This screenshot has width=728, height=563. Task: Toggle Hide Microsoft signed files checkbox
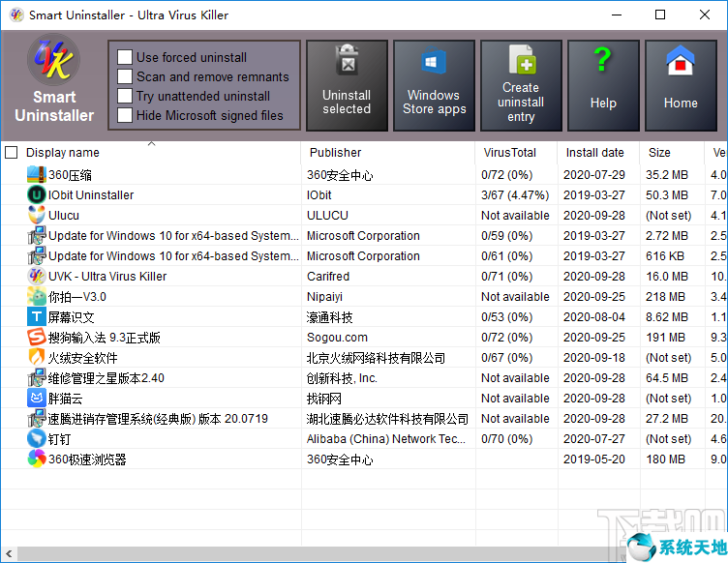click(125, 115)
